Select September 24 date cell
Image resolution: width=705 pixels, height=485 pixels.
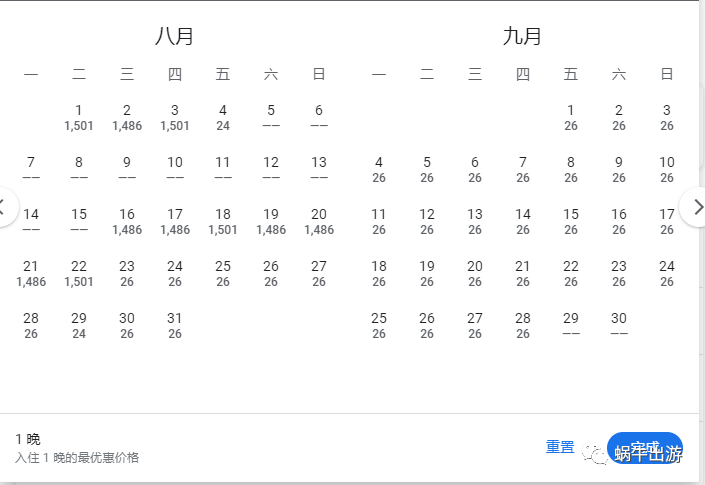(x=667, y=274)
